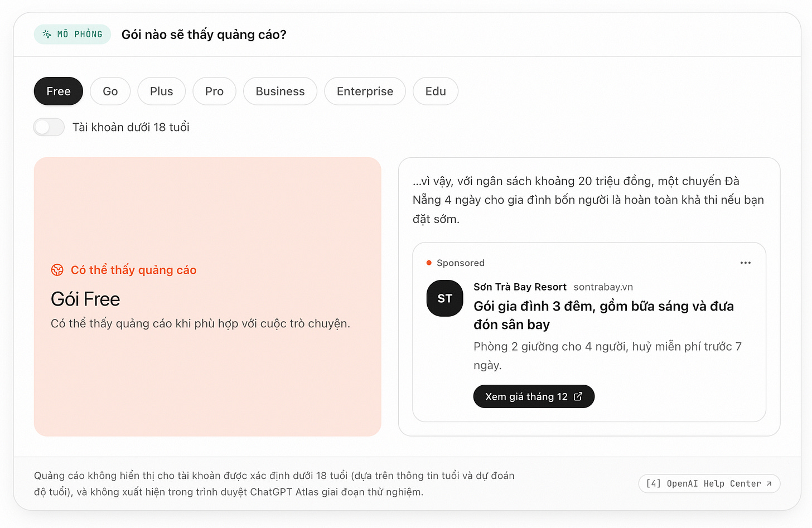The image size is (812, 528).
Task: Click the ad headline Gói gia đình 3 đêm
Action: point(603,315)
